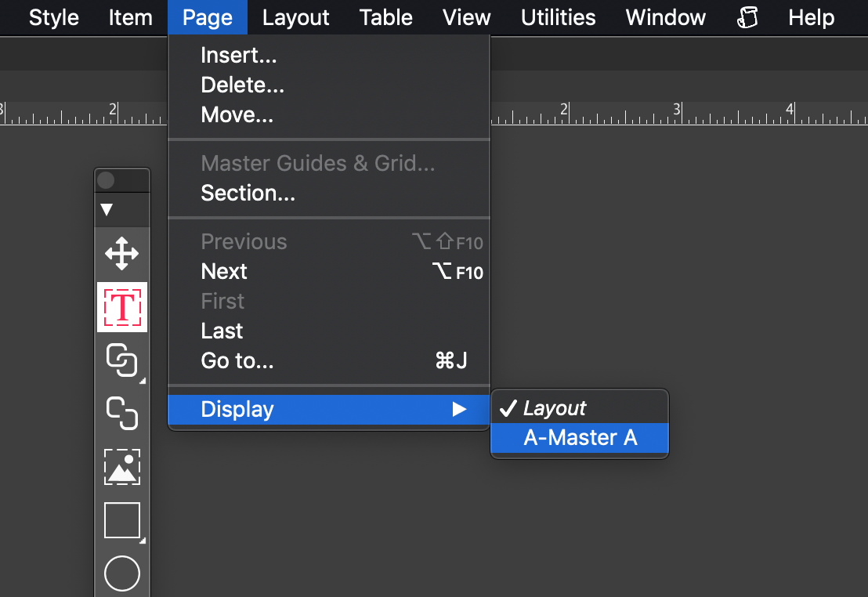Choose A-Master A in Display submenu
This screenshot has height=597, width=868.
click(580, 437)
